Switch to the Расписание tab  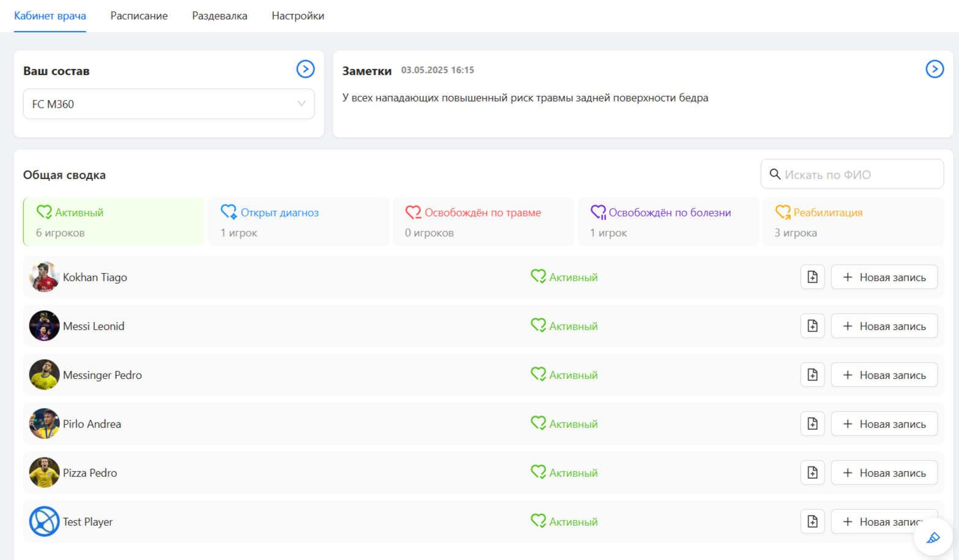[139, 16]
